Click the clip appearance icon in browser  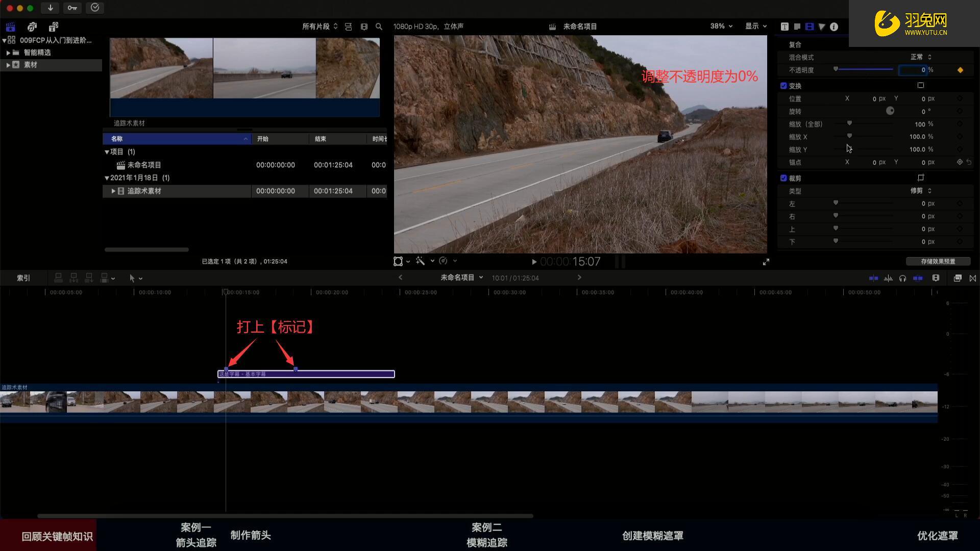pos(348,27)
